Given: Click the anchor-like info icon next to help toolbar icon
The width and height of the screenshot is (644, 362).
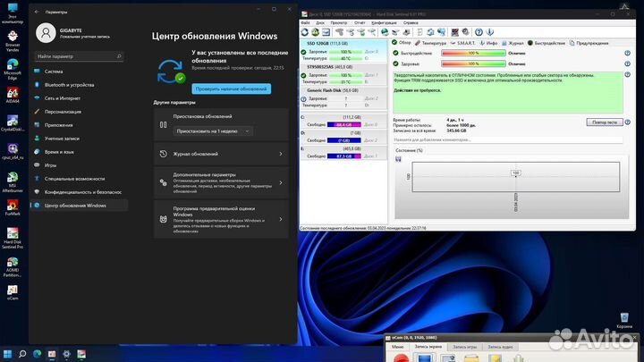Looking at the screenshot, I should 489,32.
